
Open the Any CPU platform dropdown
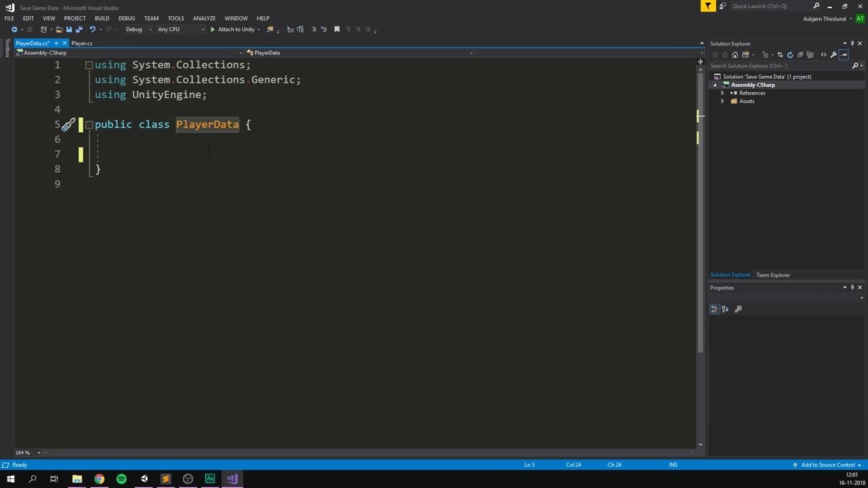coord(181,29)
